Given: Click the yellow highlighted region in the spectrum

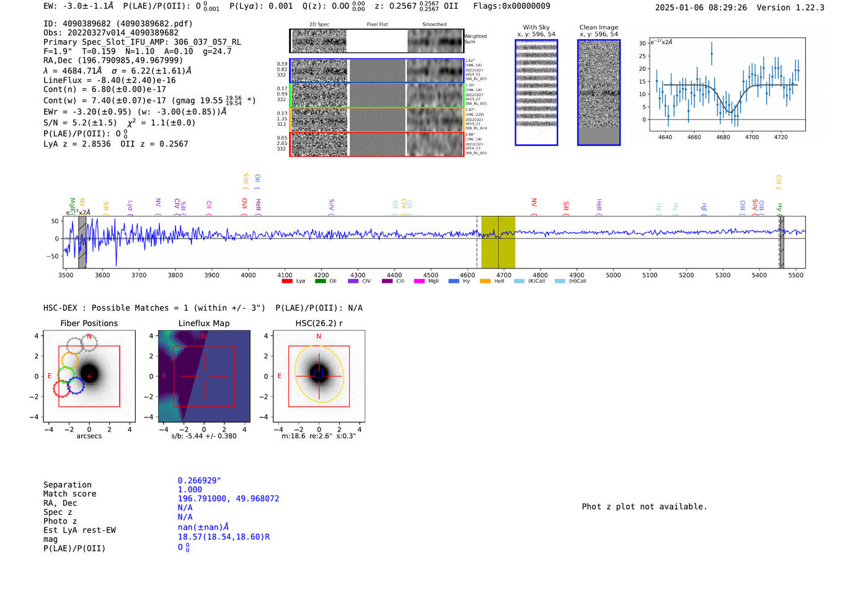Looking at the screenshot, I should pyautogui.click(x=498, y=242).
